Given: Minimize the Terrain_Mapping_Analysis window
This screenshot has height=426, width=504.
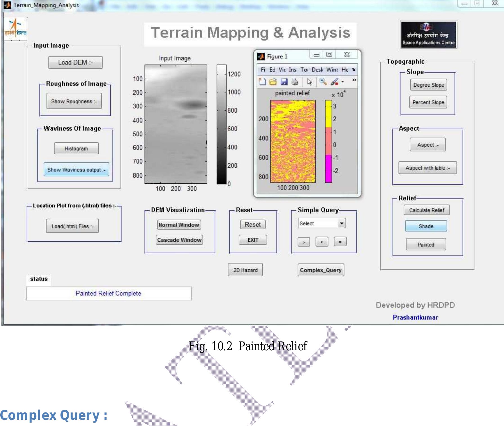Looking at the screenshot, I should coord(464,4).
